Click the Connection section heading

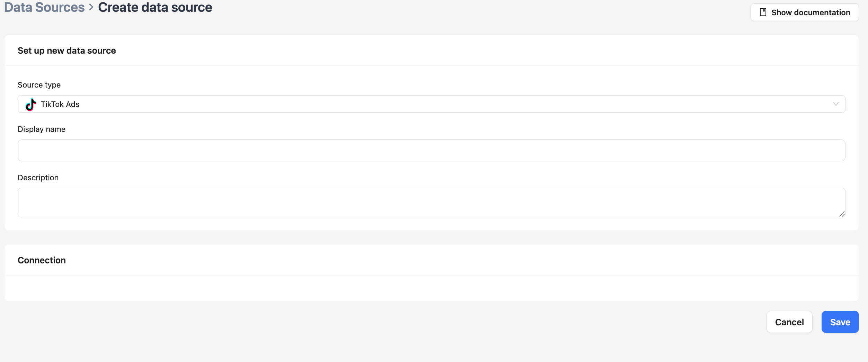(42, 260)
